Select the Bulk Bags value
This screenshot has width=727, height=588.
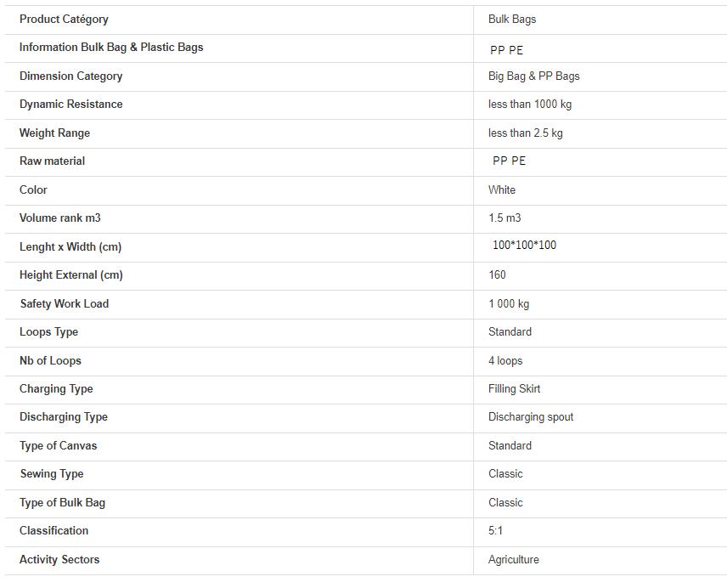(512, 20)
